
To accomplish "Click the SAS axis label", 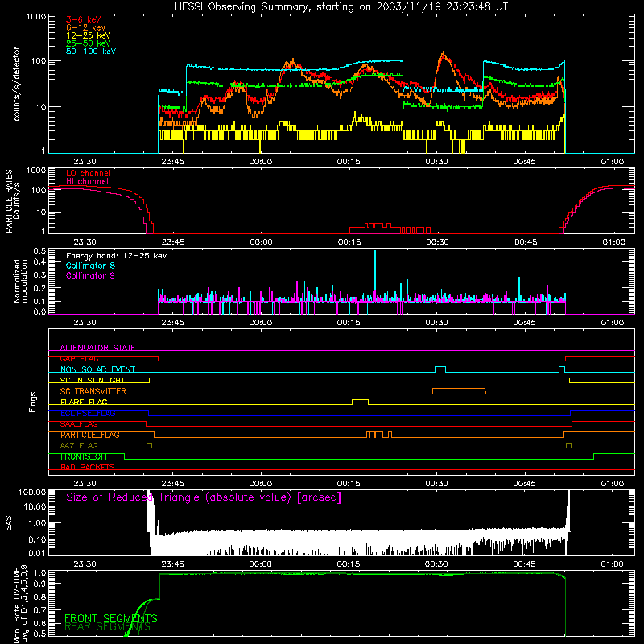I will tap(9, 524).
